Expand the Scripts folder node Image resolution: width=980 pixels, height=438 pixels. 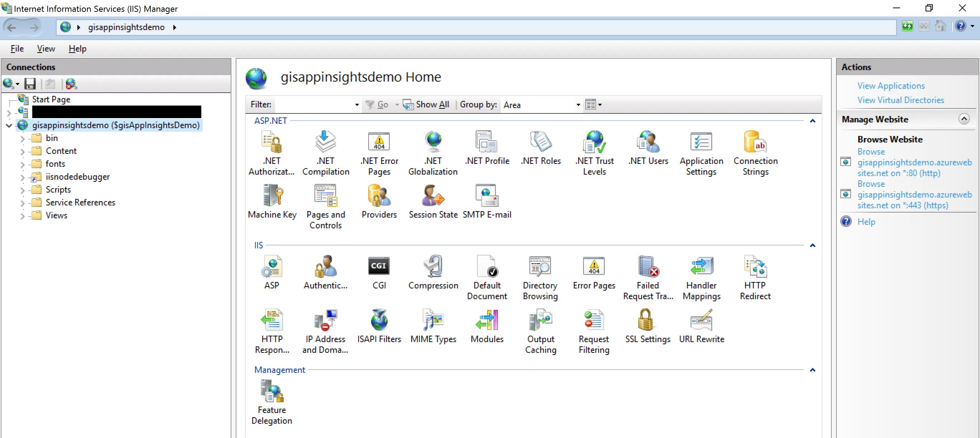22,190
